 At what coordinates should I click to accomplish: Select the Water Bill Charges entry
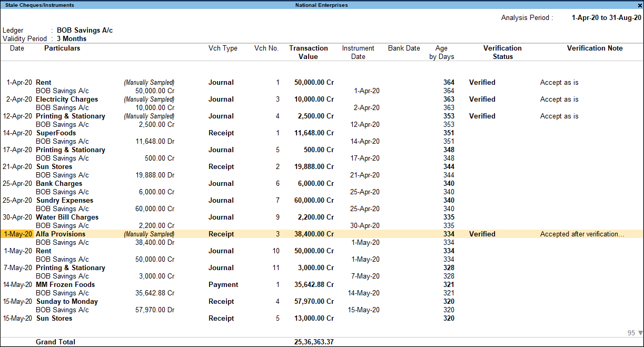322,217
